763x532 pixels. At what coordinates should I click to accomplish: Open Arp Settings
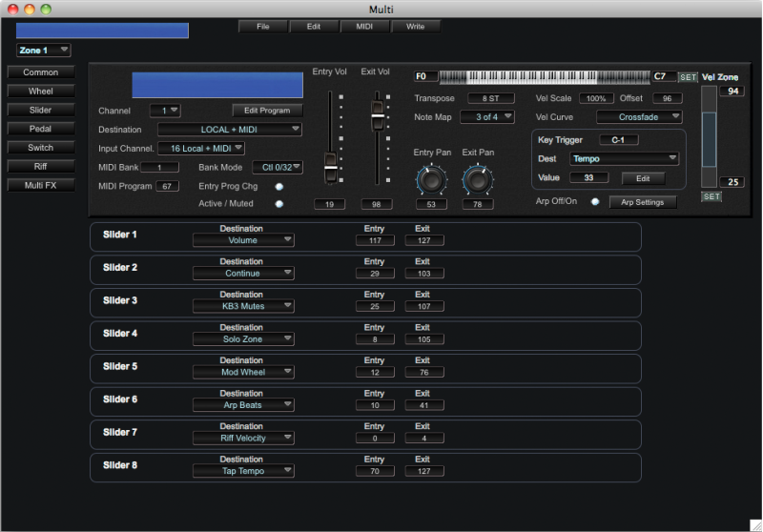(642, 202)
